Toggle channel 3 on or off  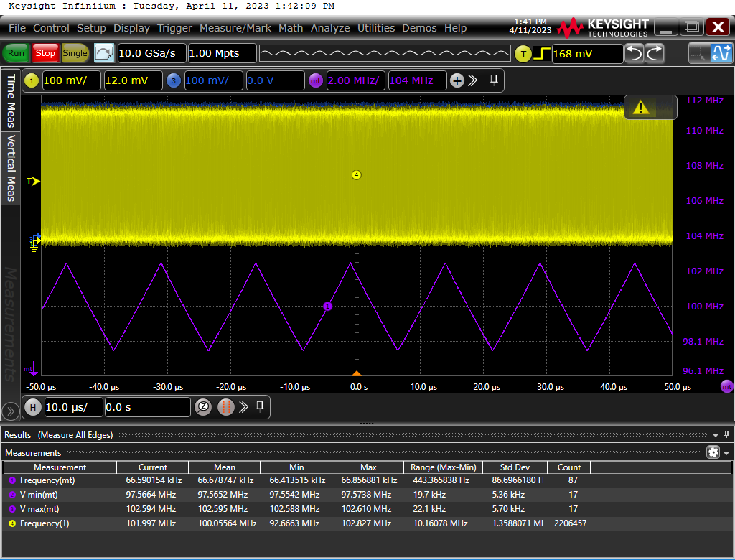[174, 80]
